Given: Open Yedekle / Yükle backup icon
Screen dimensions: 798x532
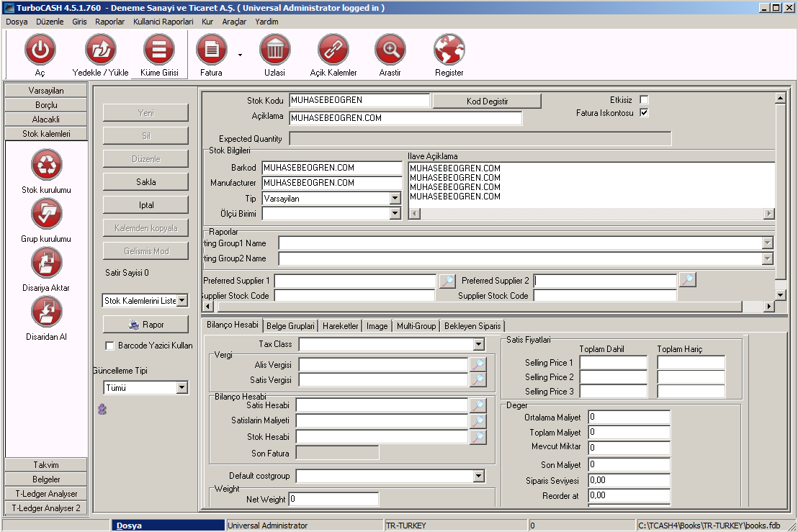Looking at the screenshot, I should tap(101, 50).
